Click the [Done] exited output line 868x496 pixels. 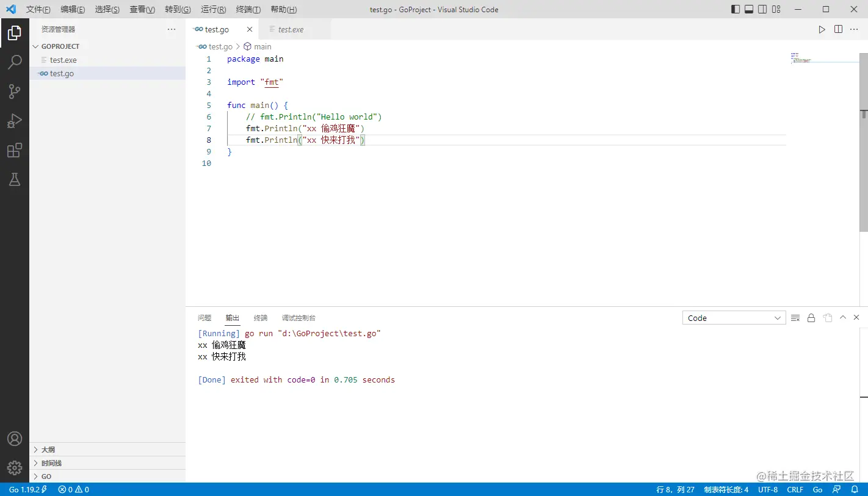296,379
